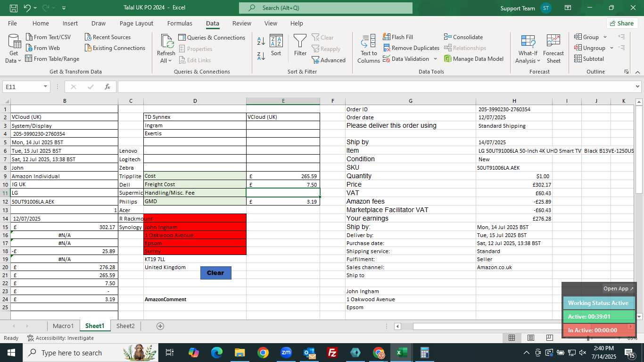644x362 pixels.
Task: Select the Handling/Misc. Fee cell
Action: coord(195,193)
